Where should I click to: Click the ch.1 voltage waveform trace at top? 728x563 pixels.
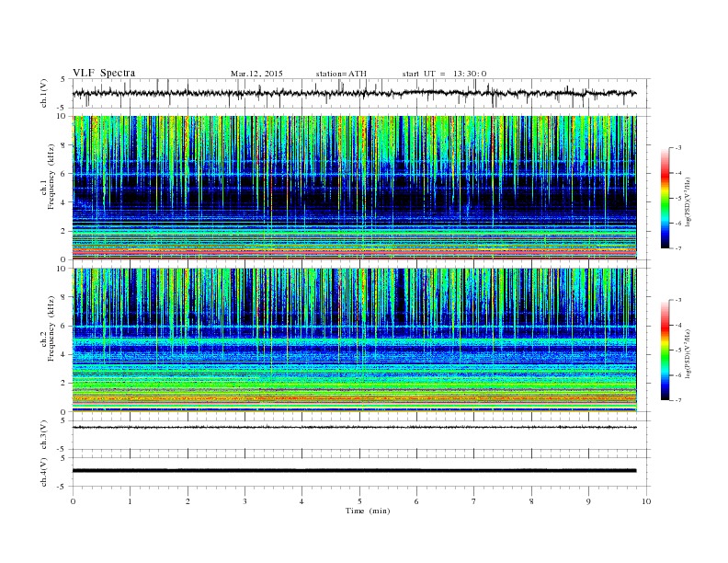(354, 93)
